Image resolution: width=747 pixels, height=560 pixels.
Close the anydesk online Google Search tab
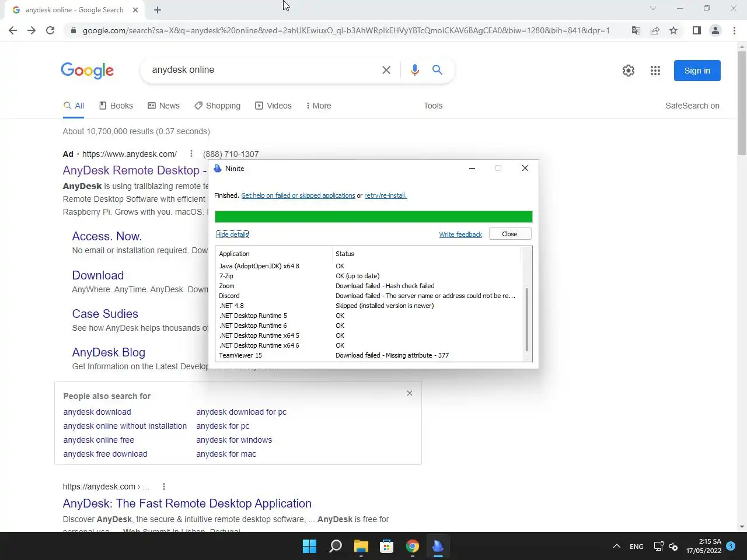click(x=135, y=10)
